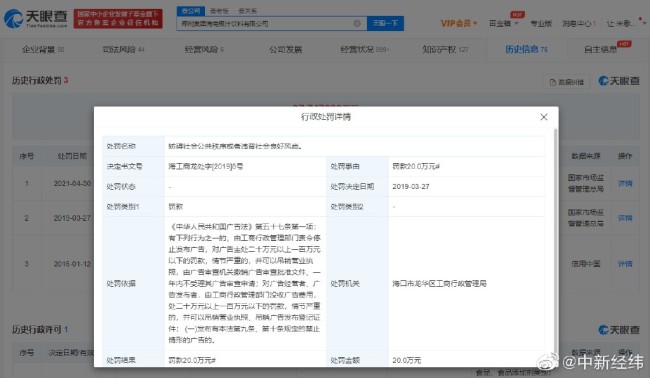Switch to the 经营风险 tab
Image resolution: width=650 pixels, height=378 pixels.
[x=204, y=50]
